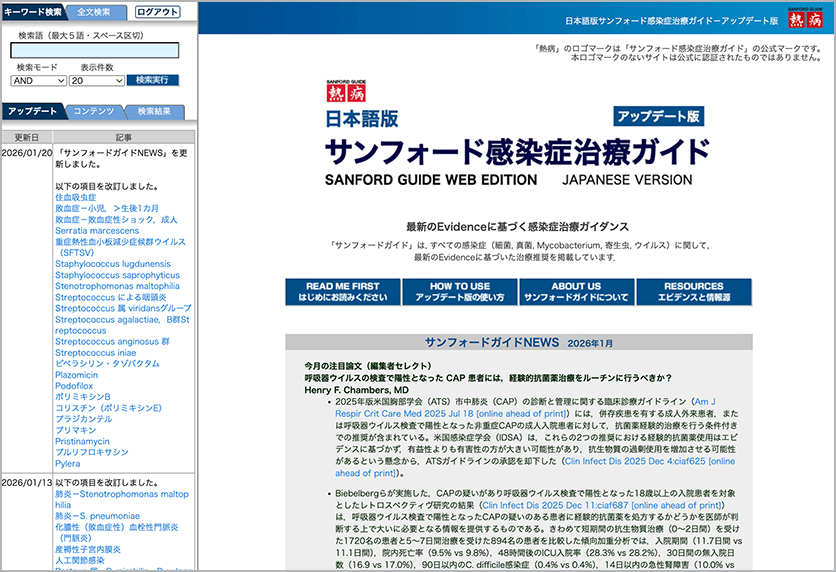Click the red 熱病 logo above 日本語版
Viewport: 836px width, 572px height.
click(x=346, y=91)
